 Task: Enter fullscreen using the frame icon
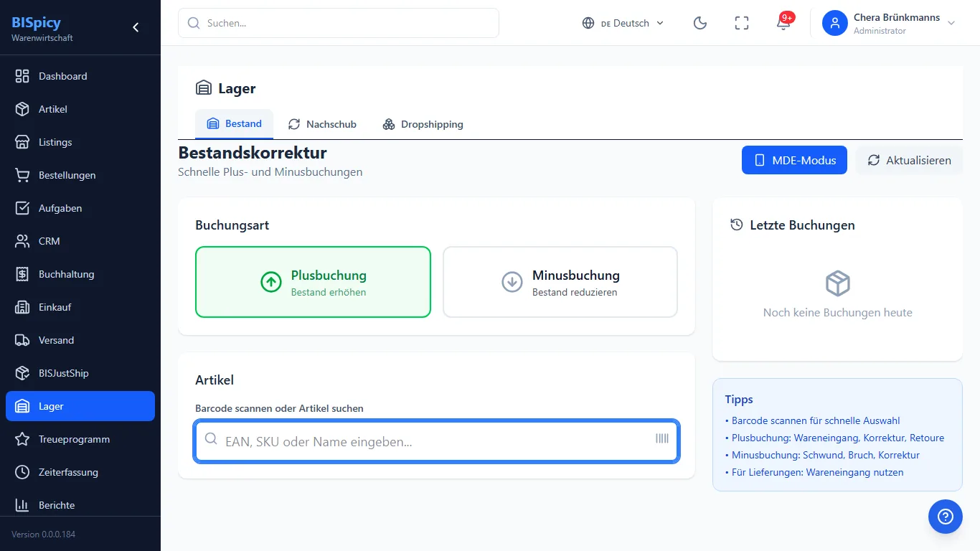(742, 23)
